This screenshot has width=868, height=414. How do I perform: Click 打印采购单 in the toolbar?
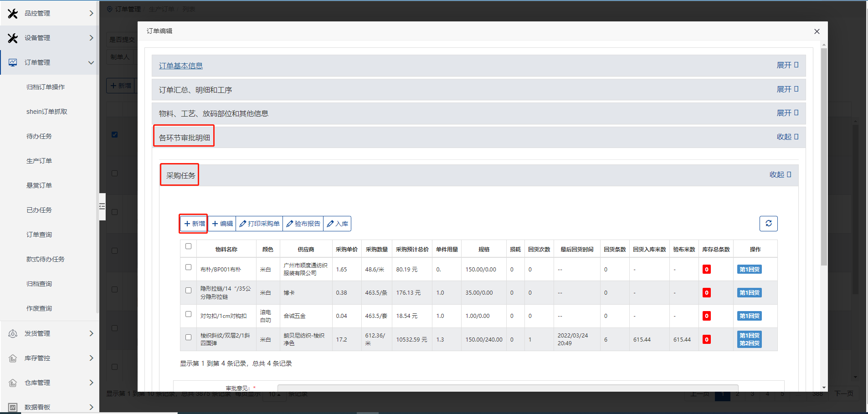259,224
